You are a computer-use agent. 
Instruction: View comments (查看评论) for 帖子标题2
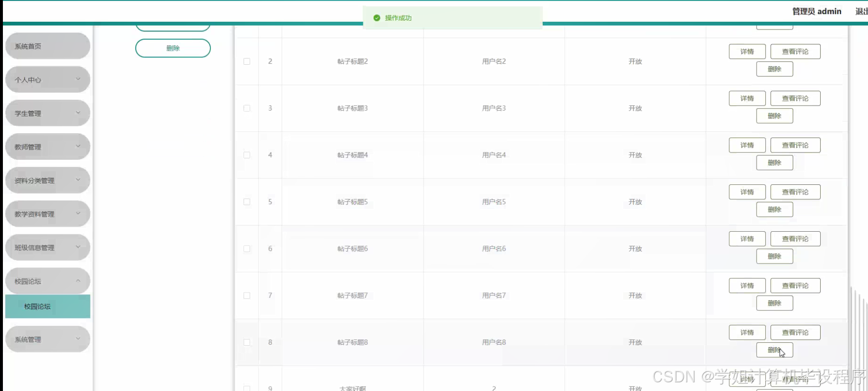(795, 52)
